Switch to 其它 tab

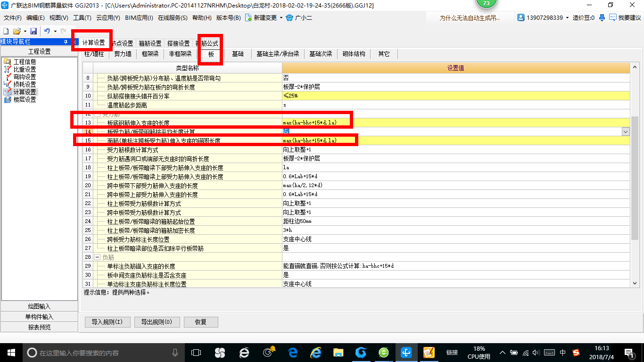tap(384, 54)
